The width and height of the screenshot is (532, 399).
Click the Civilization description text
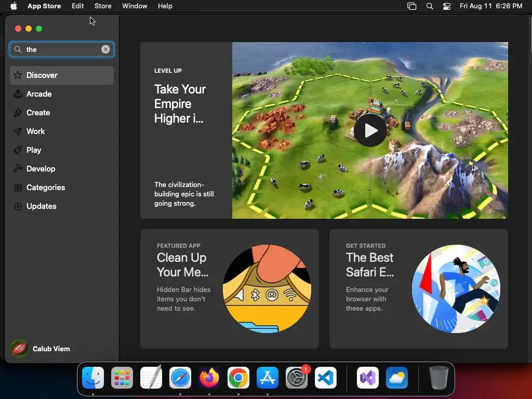pos(184,194)
